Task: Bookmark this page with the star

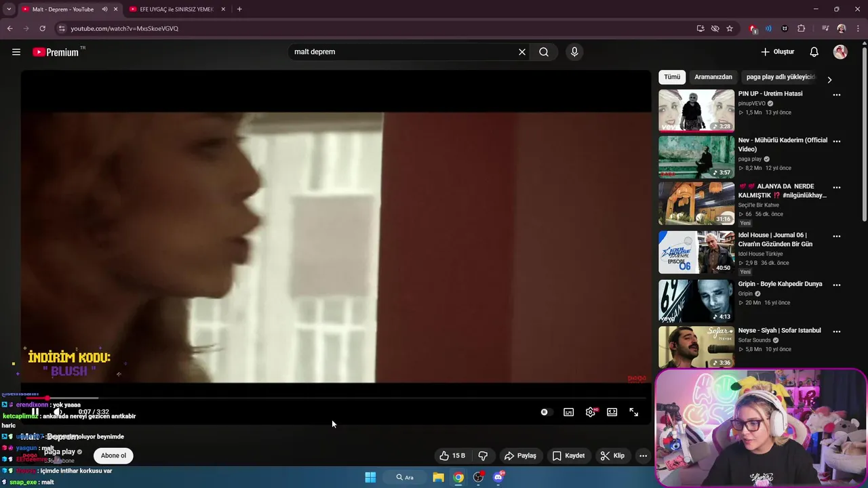Action: point(730,28)
